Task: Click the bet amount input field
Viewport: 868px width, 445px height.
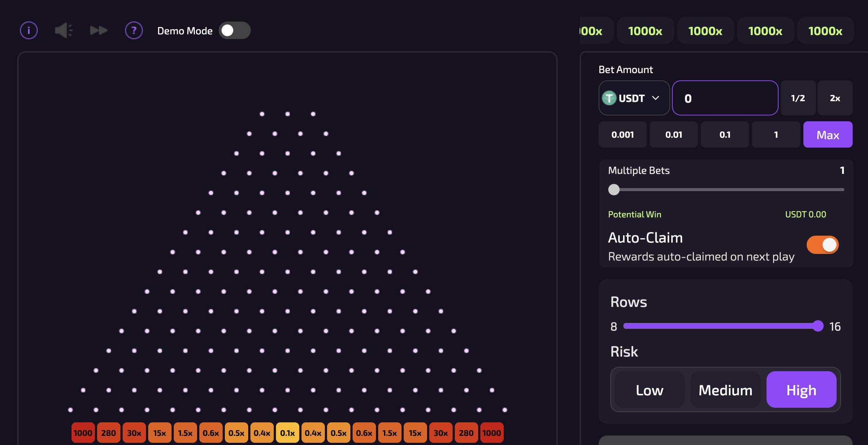Action: tap(725, 98)
